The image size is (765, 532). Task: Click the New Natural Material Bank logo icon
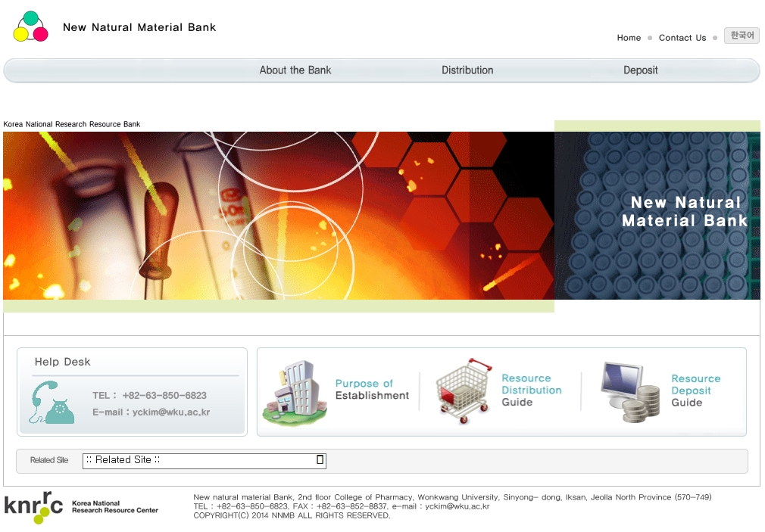coord(31,26)
